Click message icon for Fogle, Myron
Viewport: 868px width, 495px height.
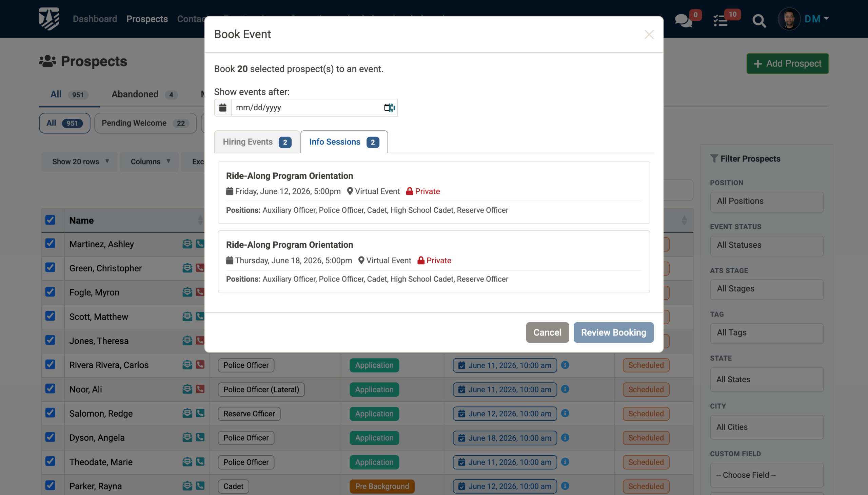click(x=187, y=292)
